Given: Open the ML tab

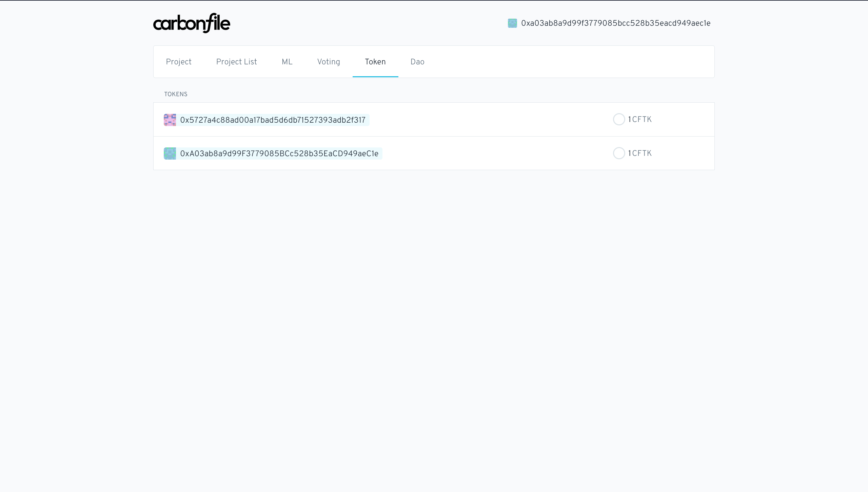Looking at the screenshot, I should coord(287,62).
